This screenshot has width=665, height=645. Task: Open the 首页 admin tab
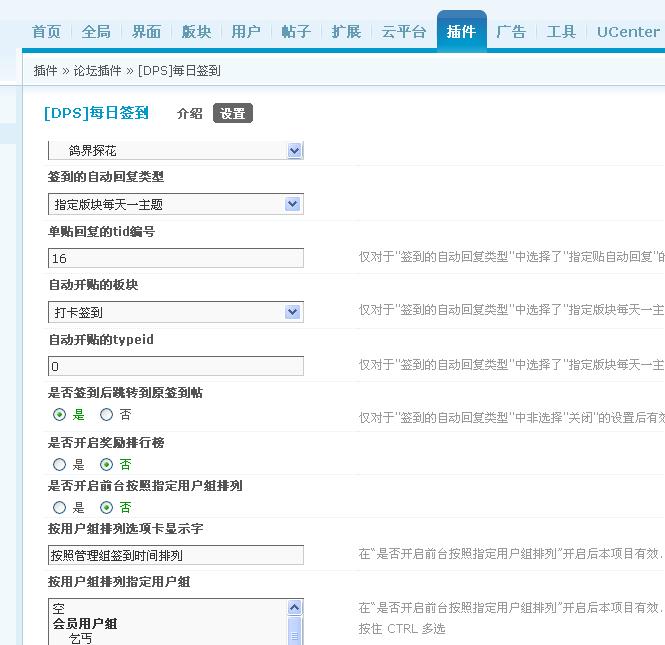point(46,32)
